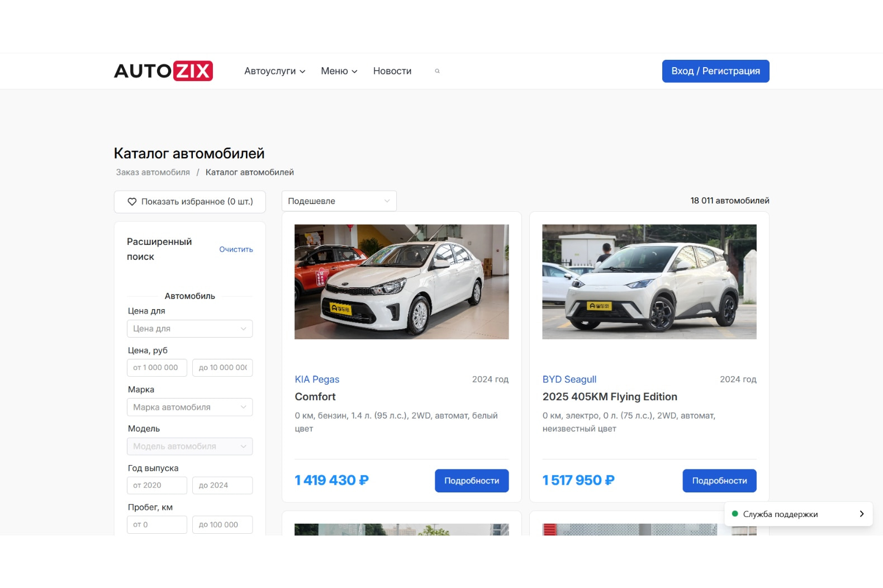Click the support service chevron arrow
883x588 pixels.
pyautogui.click(x=861, y=514)
